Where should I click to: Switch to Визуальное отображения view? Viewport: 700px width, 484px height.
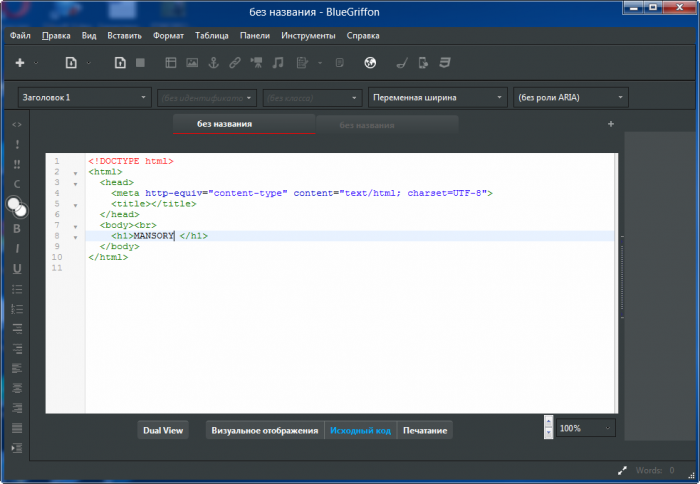point(264,430)
